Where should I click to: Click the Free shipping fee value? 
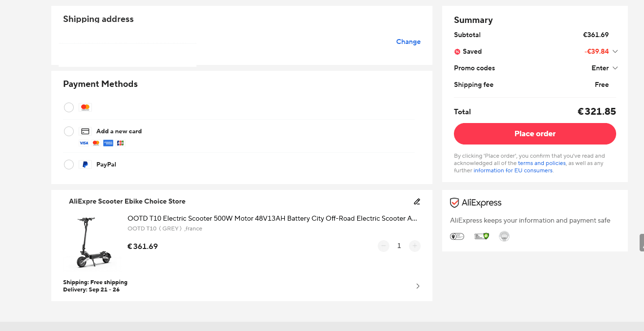point(601,84)
